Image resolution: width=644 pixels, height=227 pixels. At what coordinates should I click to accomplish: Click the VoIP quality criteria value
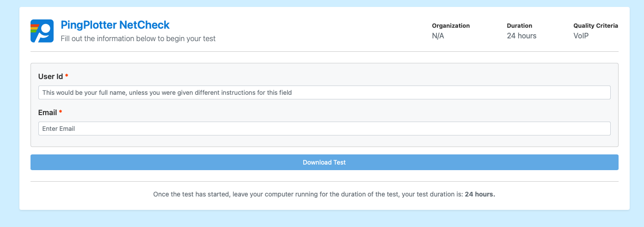click(581, 36)
